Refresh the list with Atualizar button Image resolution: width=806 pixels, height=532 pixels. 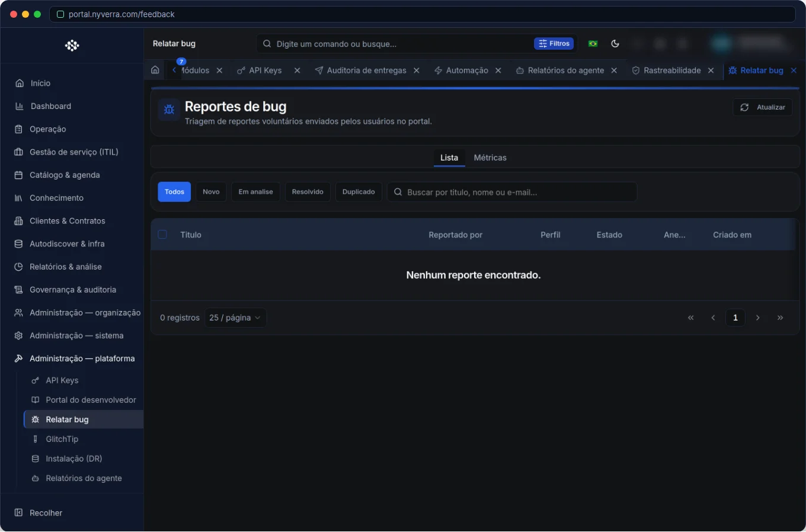click(763, 107)
